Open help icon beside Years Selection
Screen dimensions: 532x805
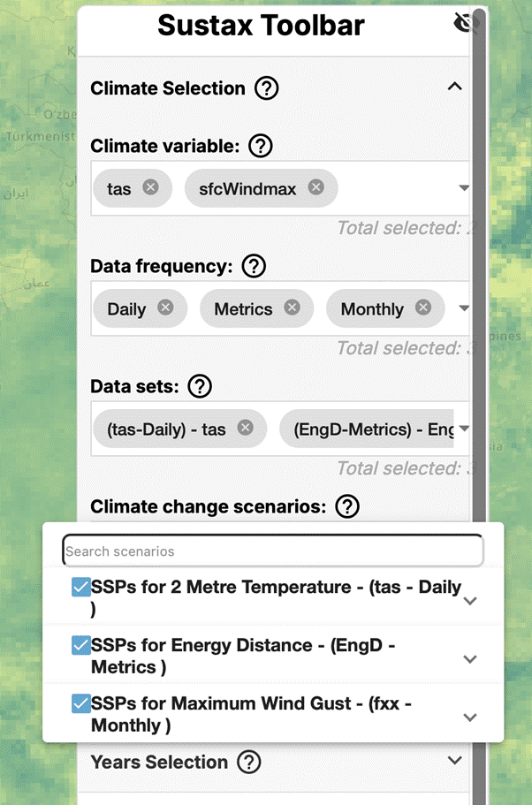(x=249, y=762)
